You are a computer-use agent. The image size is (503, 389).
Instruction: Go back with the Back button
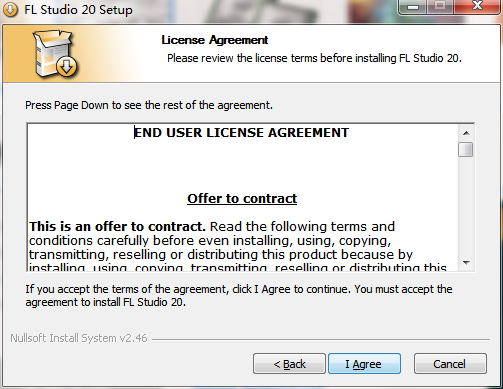tap(289, 364)
